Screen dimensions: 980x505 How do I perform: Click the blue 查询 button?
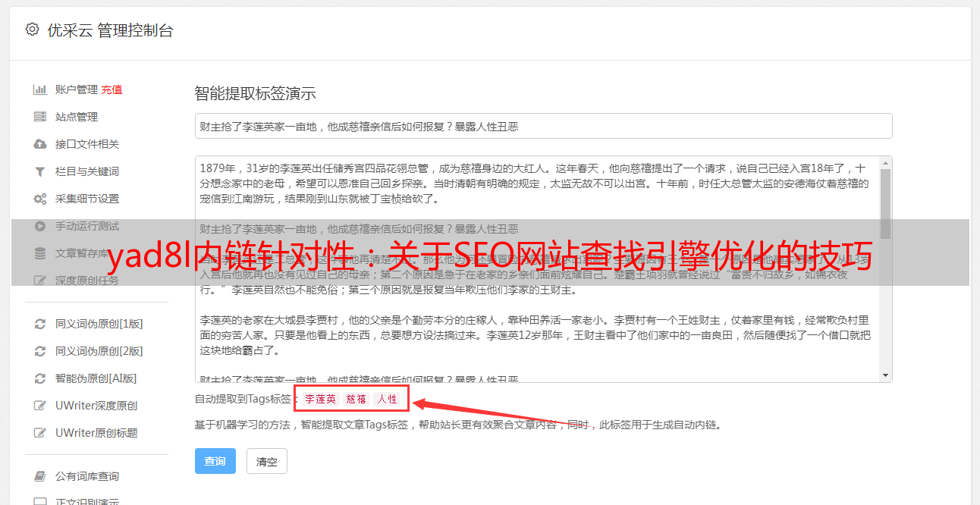[x=215, y=461]
